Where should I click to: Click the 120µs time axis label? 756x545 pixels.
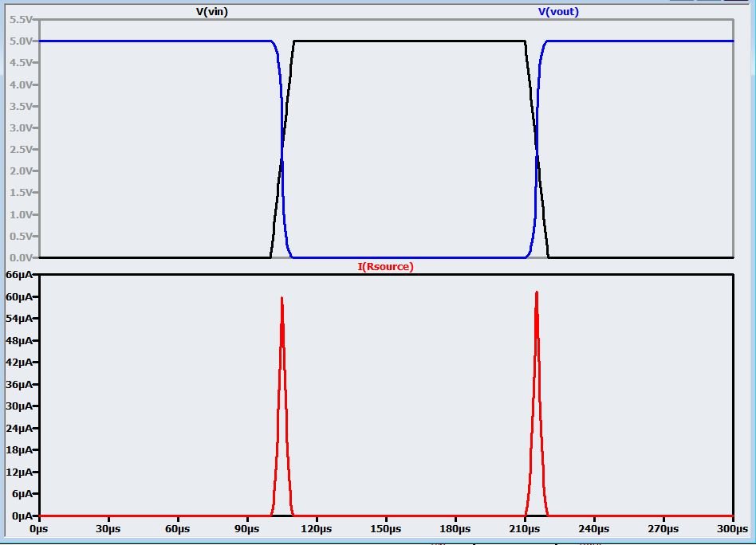[316, 528]
